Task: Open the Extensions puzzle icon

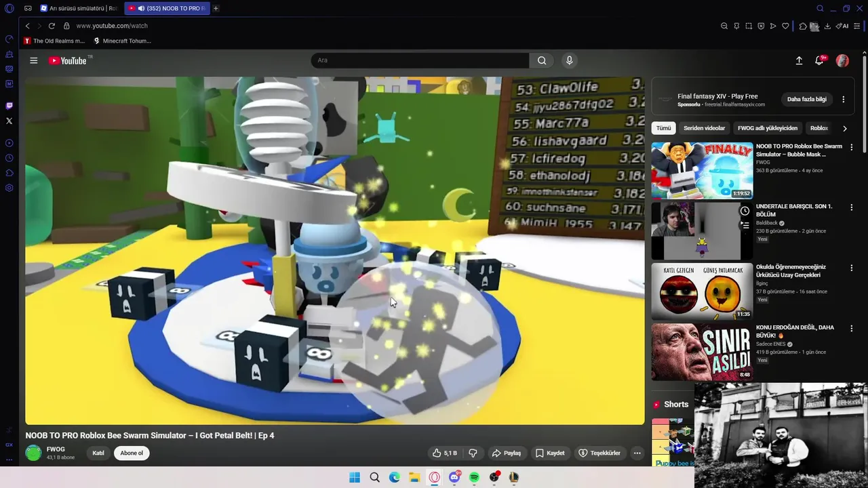Action: click(803, 26)
